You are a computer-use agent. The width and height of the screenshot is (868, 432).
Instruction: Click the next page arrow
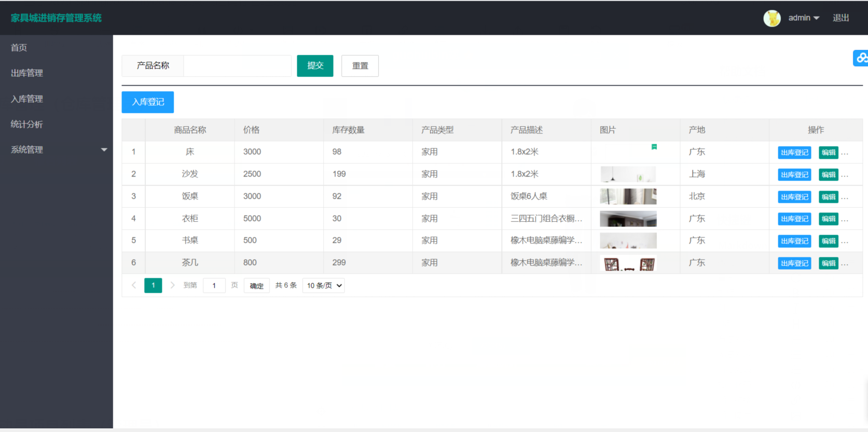click(173, 286)
